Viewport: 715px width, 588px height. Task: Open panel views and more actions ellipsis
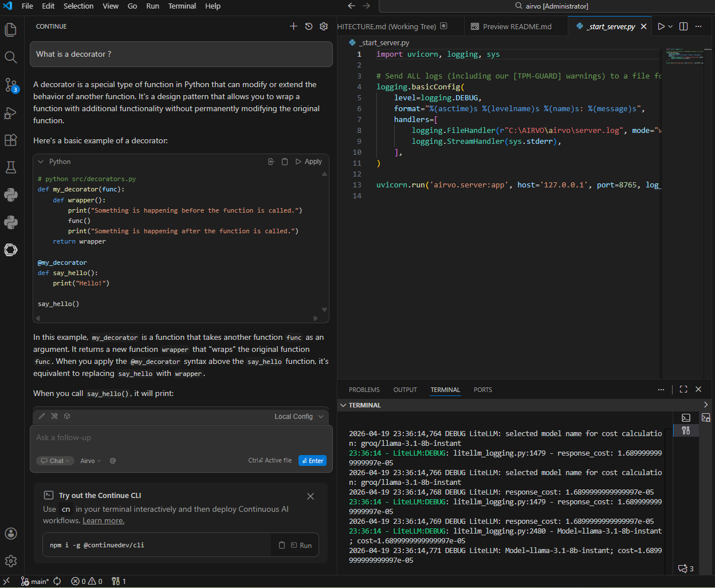(661, 389)
